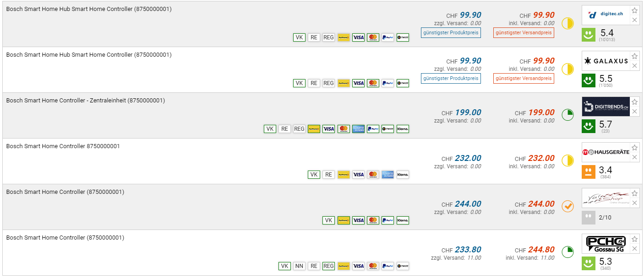Open the digitec.ch shop logo
The image size is (644, 278).
[x=606, y=15]
